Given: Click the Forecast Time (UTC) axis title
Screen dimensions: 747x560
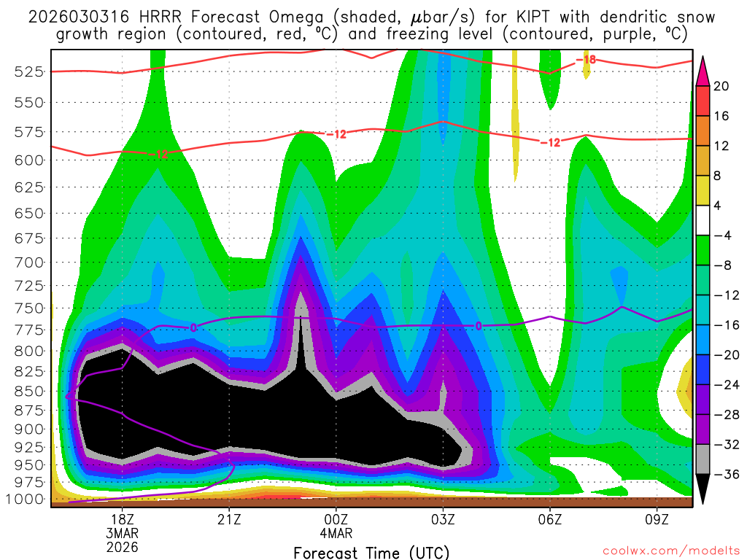Looking at the screenshot, I should [x=371, y=553].
